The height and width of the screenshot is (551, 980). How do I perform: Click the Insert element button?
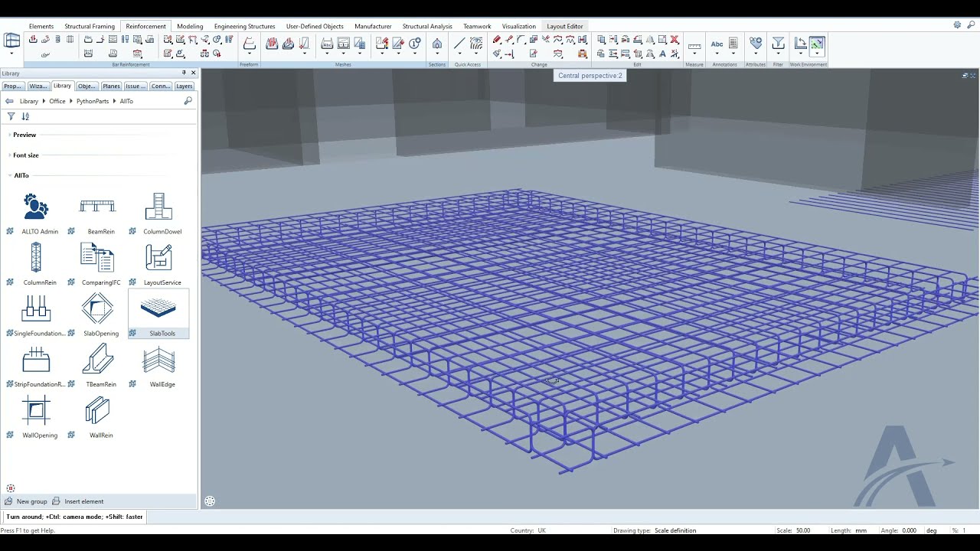[x=77, y=501]
